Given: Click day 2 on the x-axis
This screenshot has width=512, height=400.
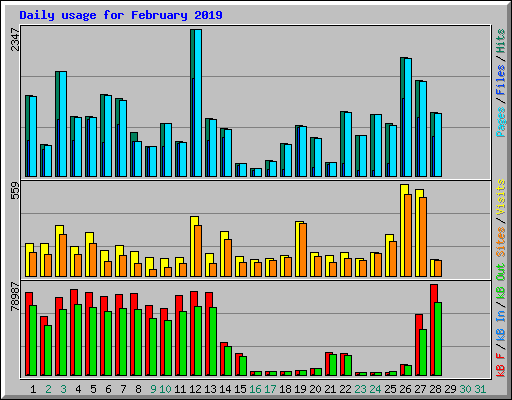Looking at the screenshot, I should 48,389.
